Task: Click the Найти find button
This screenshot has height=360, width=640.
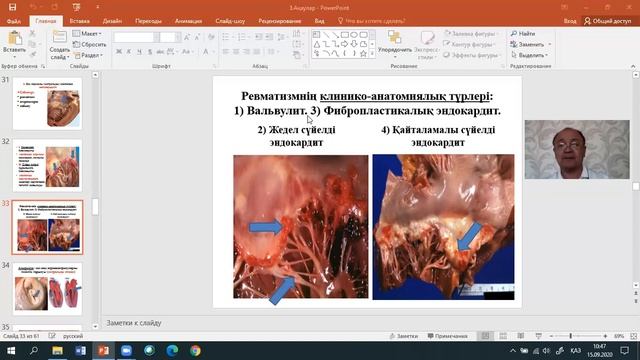Action: pos(523,33)
